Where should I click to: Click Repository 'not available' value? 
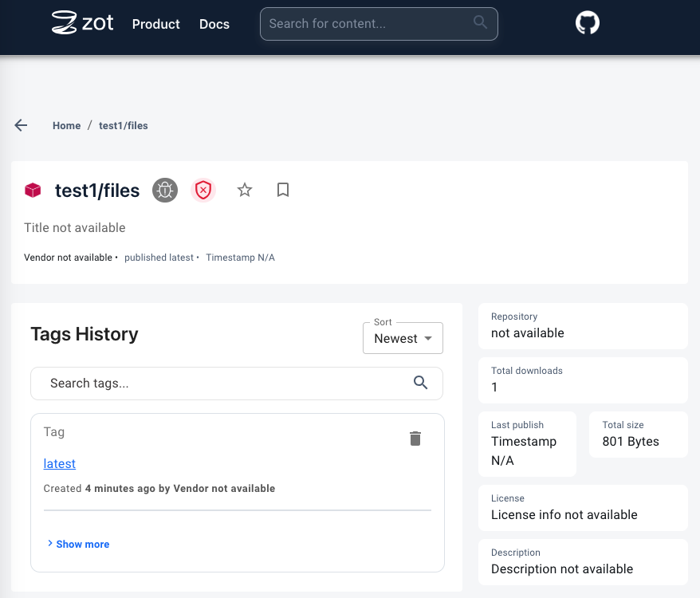click(x=528, y=333)
